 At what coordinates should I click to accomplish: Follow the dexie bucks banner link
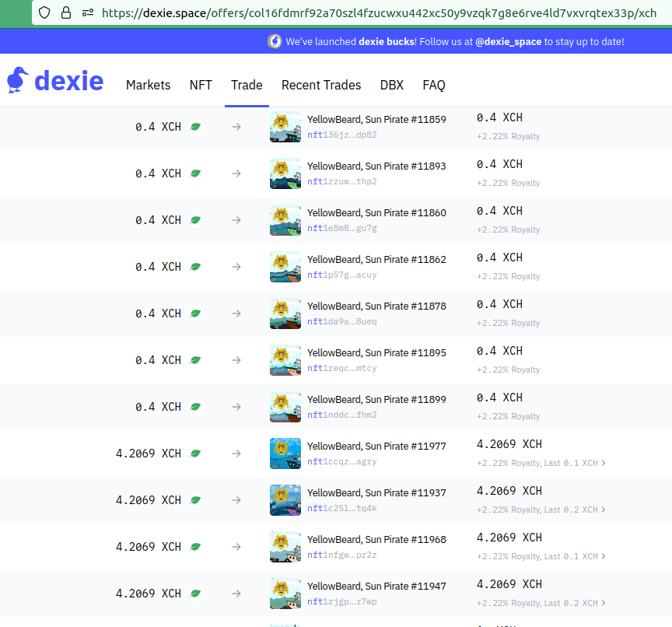tap(387, 41)
